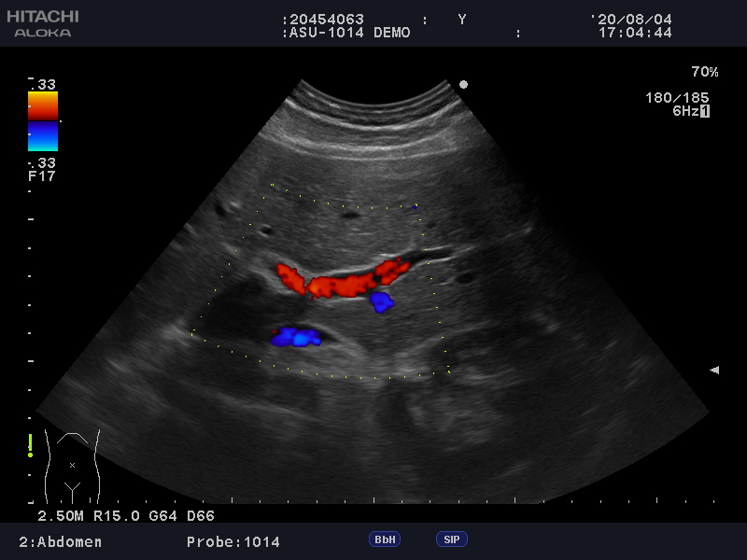The image size is (747, 560).
Task: Click the probe orientation dot marker
Action: (463, 84)
